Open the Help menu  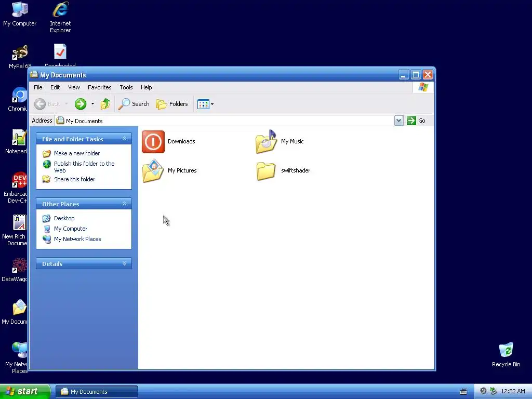[146, 87]
